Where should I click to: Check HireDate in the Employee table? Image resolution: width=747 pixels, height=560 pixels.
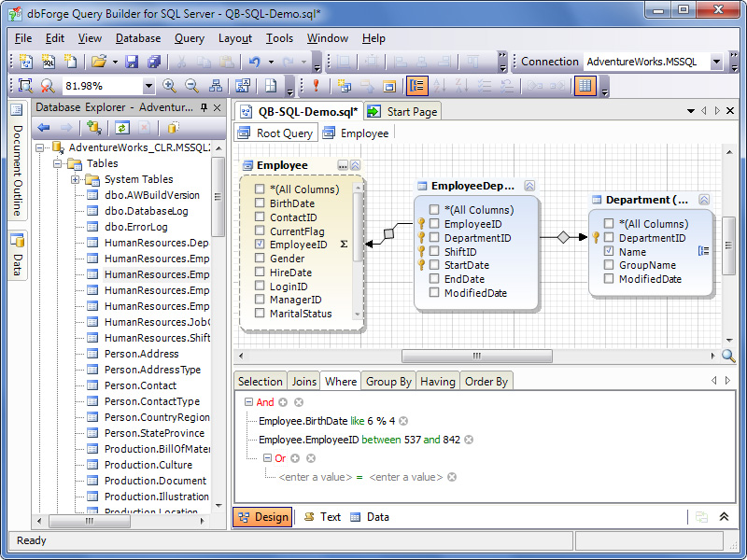[260, 272]
